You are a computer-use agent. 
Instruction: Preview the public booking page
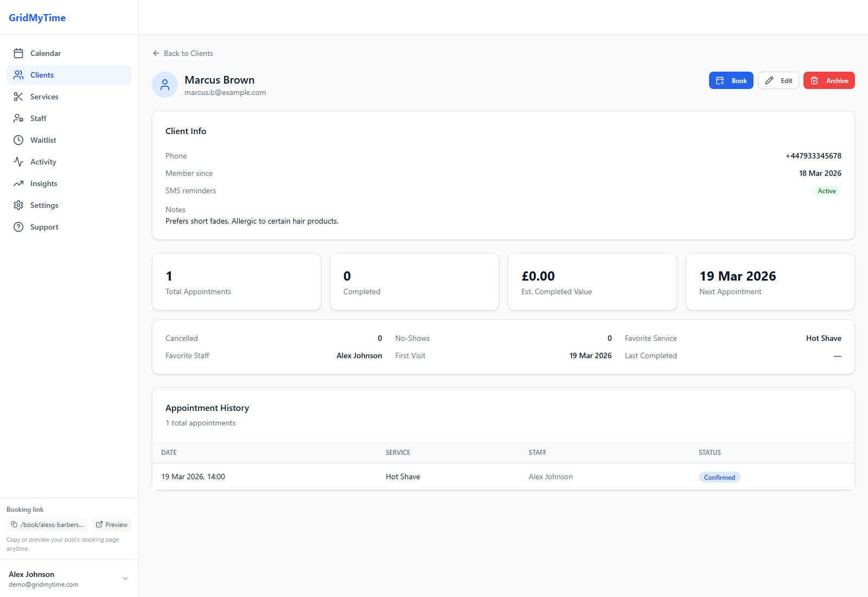click(112, 525)
